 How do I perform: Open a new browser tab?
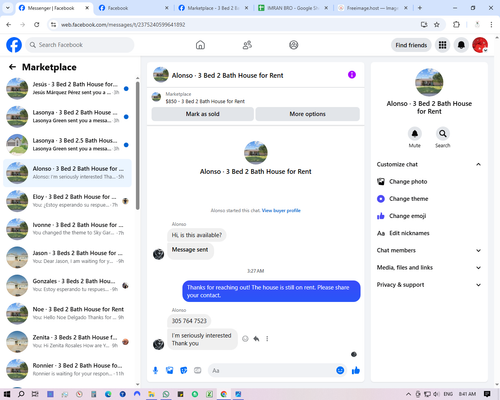420,8
